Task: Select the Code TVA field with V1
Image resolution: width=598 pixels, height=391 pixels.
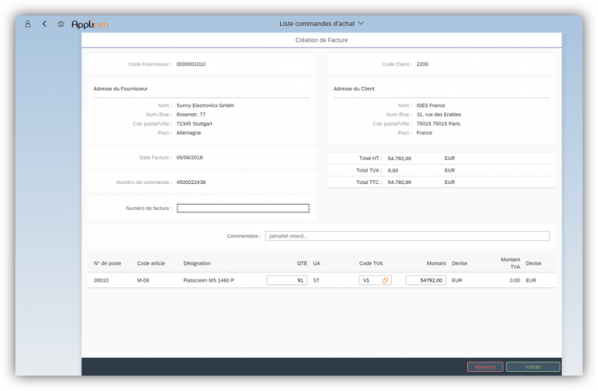Action: click(x=375, y=280)
